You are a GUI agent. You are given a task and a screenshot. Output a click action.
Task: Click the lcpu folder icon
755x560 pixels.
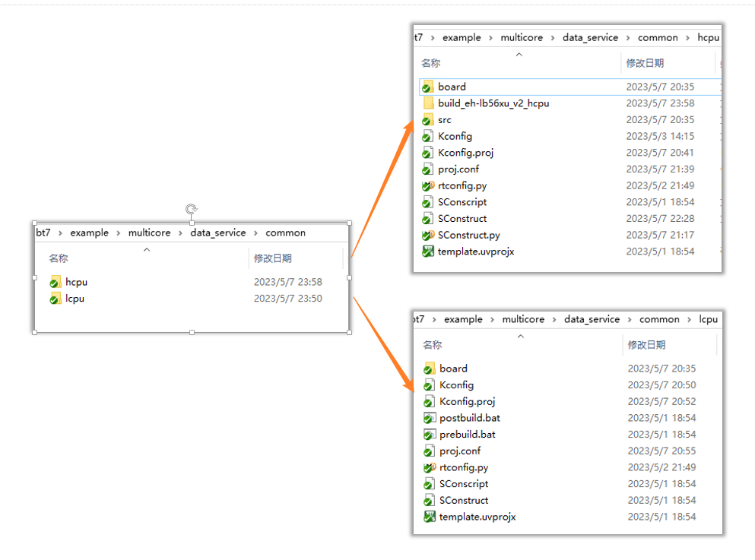pyautogui.click(x=55, y=299)
